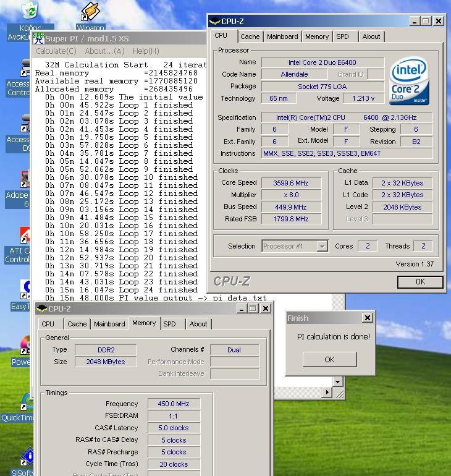Open the Calculate(C) menu in Super PI
This screenshot has width=451, height=476.
click(x=56, y=51)
